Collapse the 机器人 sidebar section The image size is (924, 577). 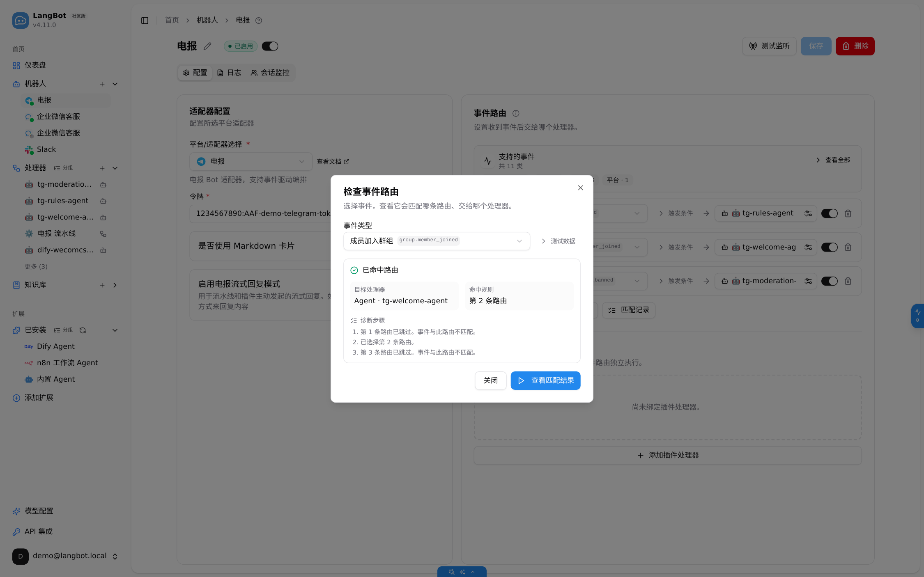[x=115, y=84]
